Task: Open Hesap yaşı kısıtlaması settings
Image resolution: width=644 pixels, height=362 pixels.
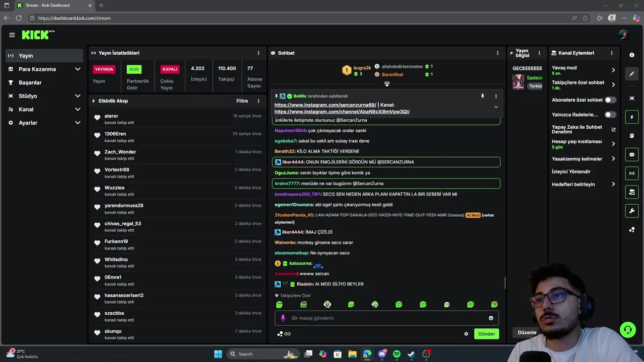Action: pyautogui.click(x=584, y=144)
